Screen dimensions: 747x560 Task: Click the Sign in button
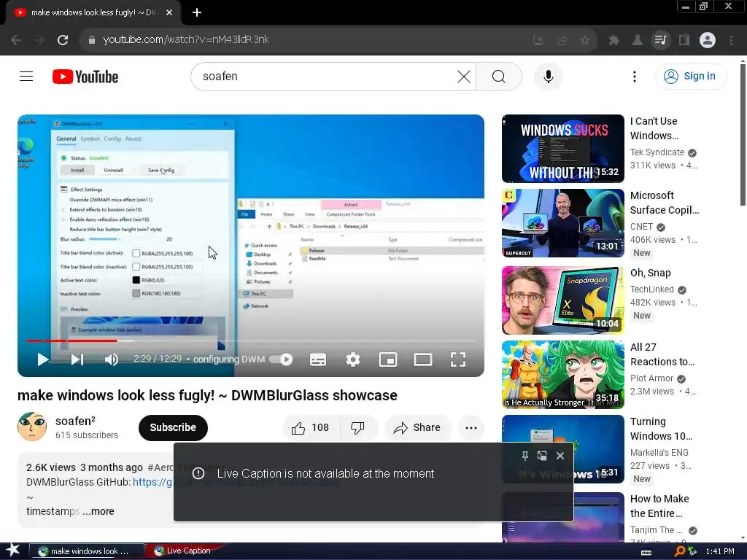pos(691,76)
